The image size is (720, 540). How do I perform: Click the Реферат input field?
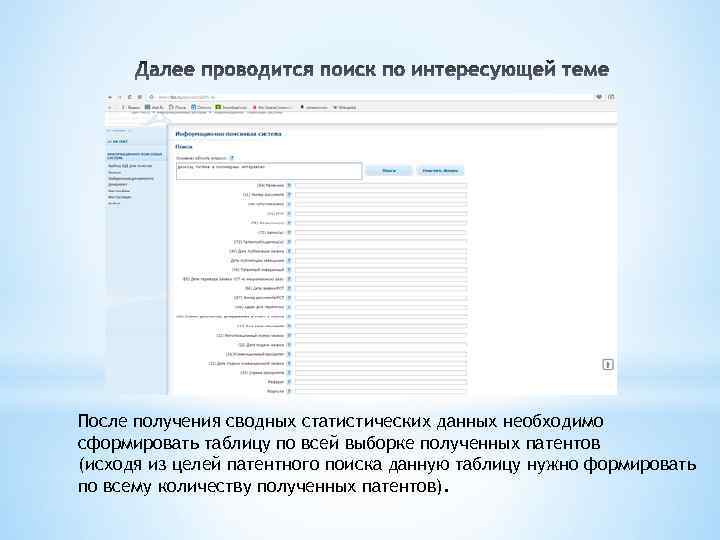(x=381, y=382)
